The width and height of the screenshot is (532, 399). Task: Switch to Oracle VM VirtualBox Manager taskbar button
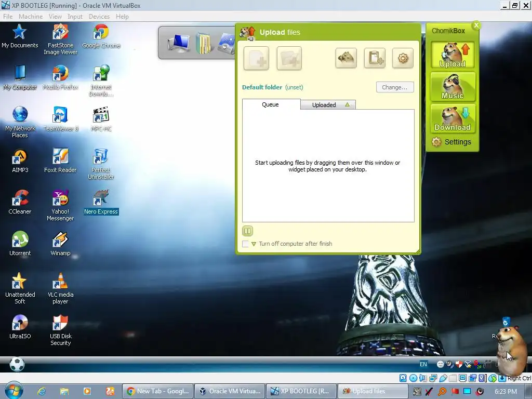[230, 391]
